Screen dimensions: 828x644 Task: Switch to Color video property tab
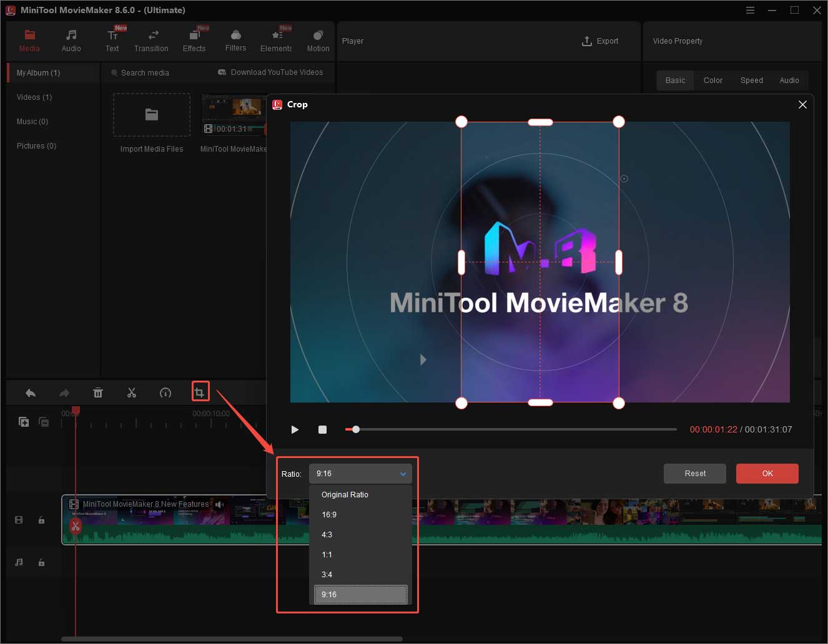tap(712, 80)
